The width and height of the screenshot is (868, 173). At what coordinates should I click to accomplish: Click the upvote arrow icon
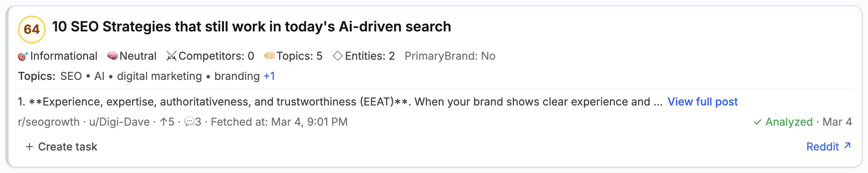click(x=163, y=122)
